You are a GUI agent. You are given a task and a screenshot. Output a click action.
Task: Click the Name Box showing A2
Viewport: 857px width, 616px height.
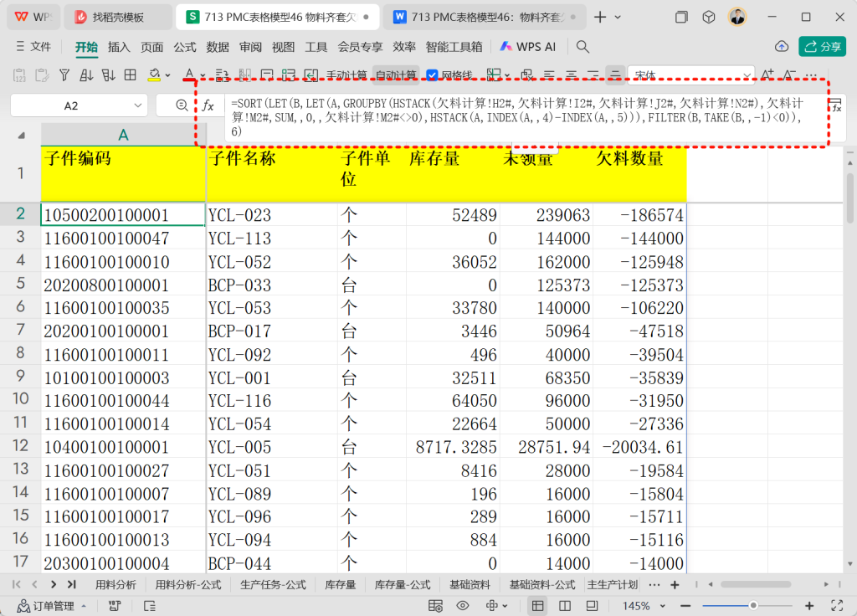pyautogui.click(x=71, y=105)
